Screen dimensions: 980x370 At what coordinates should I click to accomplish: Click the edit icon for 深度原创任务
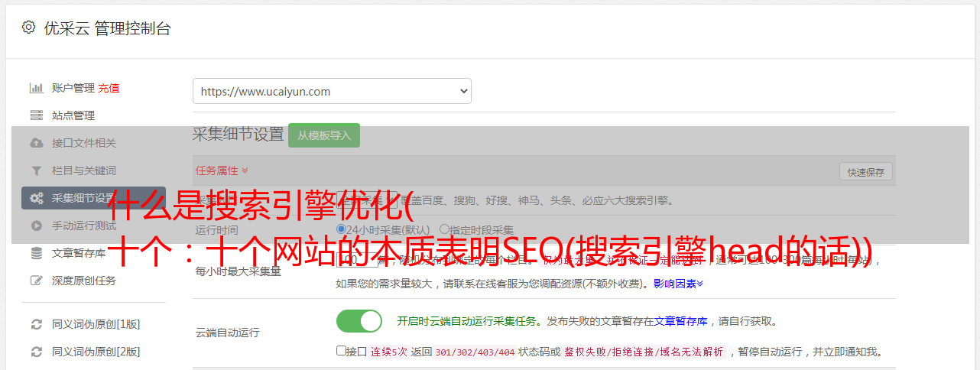click(x=36, y=281)
